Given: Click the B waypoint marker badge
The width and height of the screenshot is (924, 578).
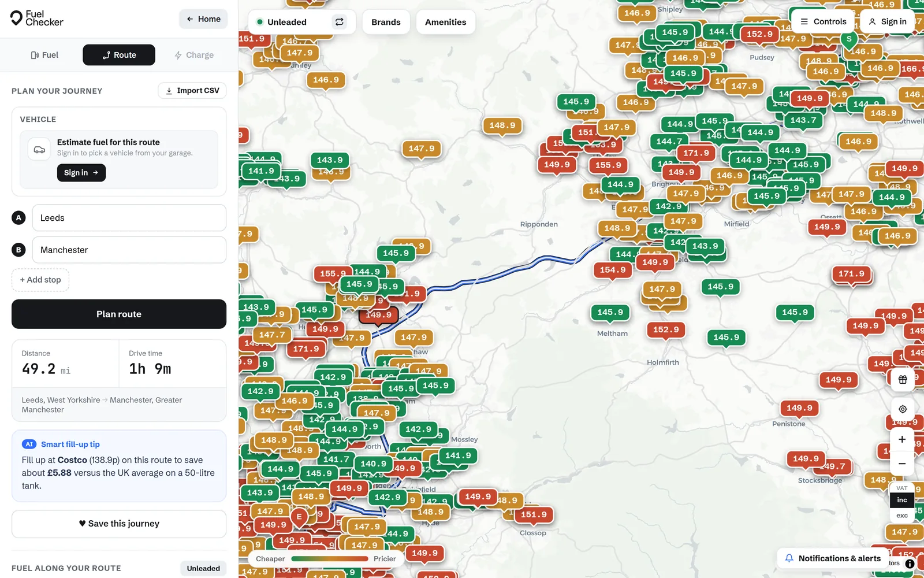Looking at the screenshot, I should [18, 250].
